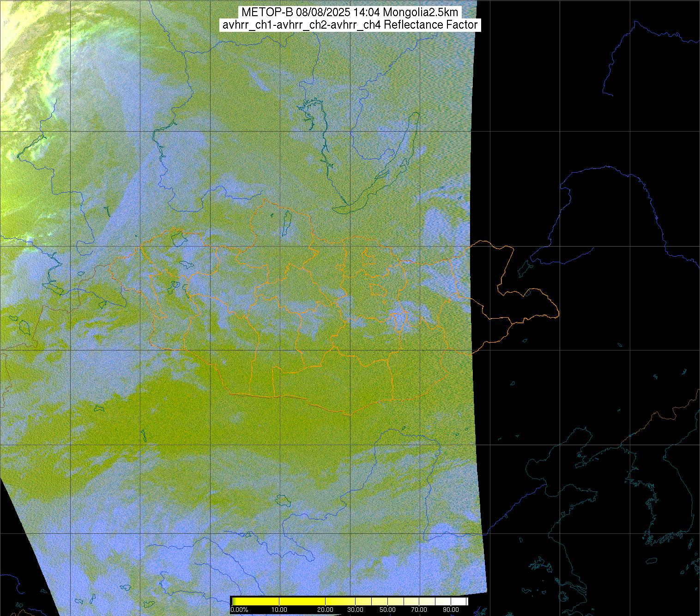Click the 30.00 mark on the color bar
This screenshot has height=616, width=700.
point(355,610)
